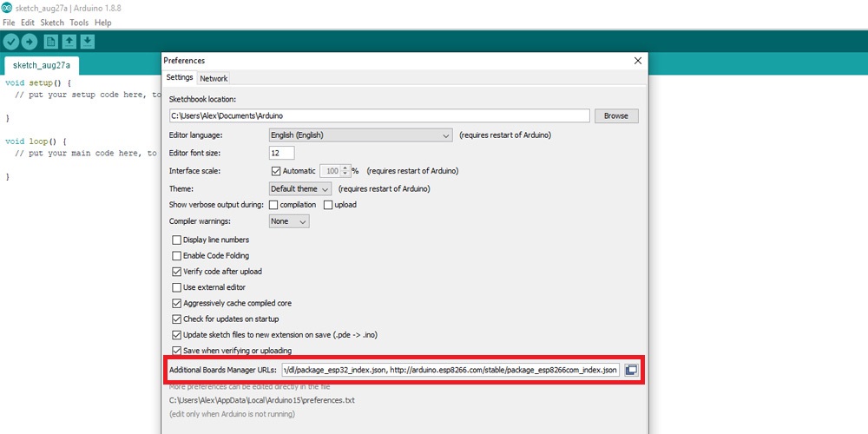Toggle Save when verifying or uploading
868x434 pixels.
(x=176, y=351)
